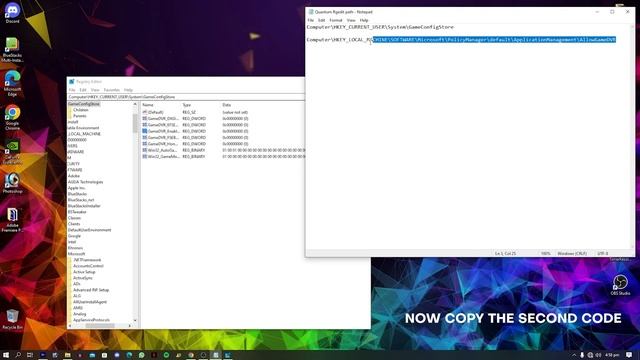Select Parents subkey in tree

click(x=80, y=116)
